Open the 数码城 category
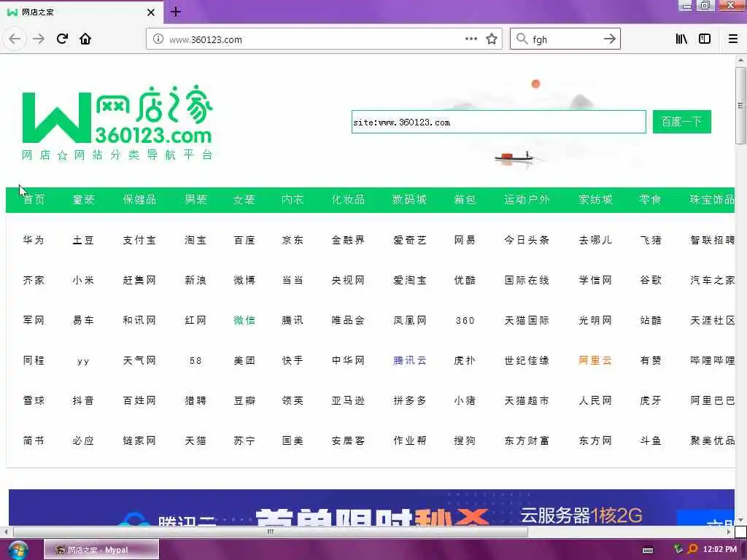The width and height of the screenshot is (747, 560). pyautogui.click(x=409, y=200)
